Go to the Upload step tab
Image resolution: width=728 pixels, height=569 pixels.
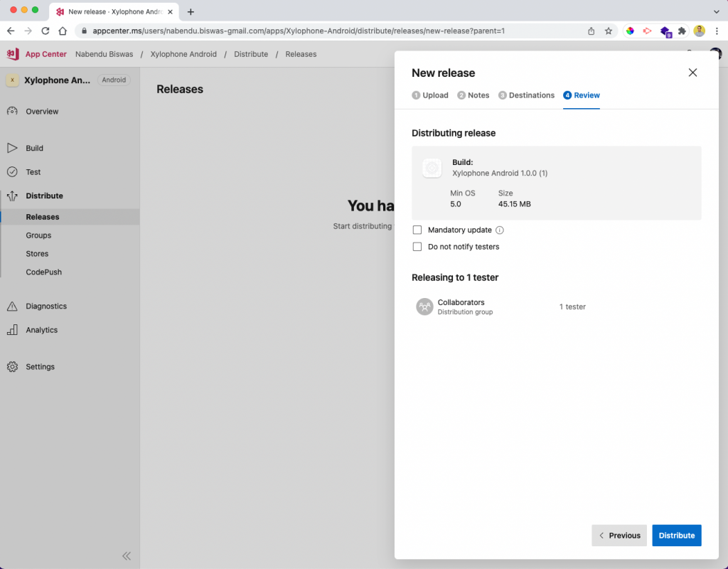coord(430,95)
